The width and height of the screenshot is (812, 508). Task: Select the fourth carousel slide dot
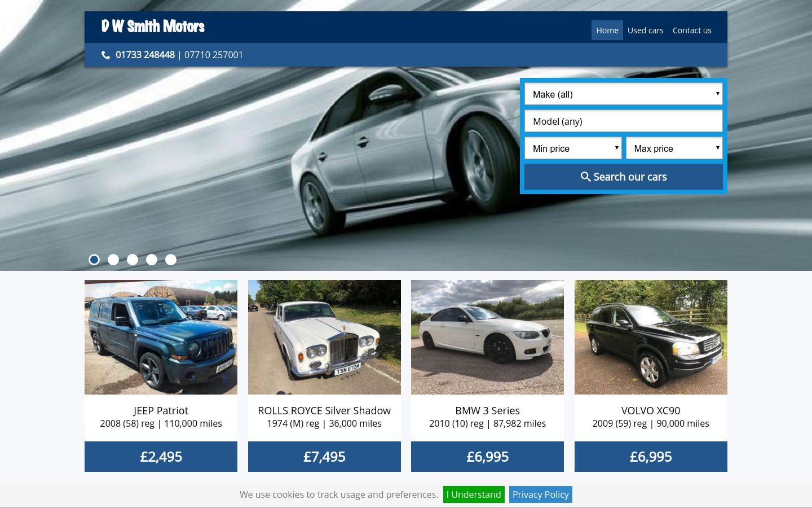pyautogui.click(x=152, y=260)
